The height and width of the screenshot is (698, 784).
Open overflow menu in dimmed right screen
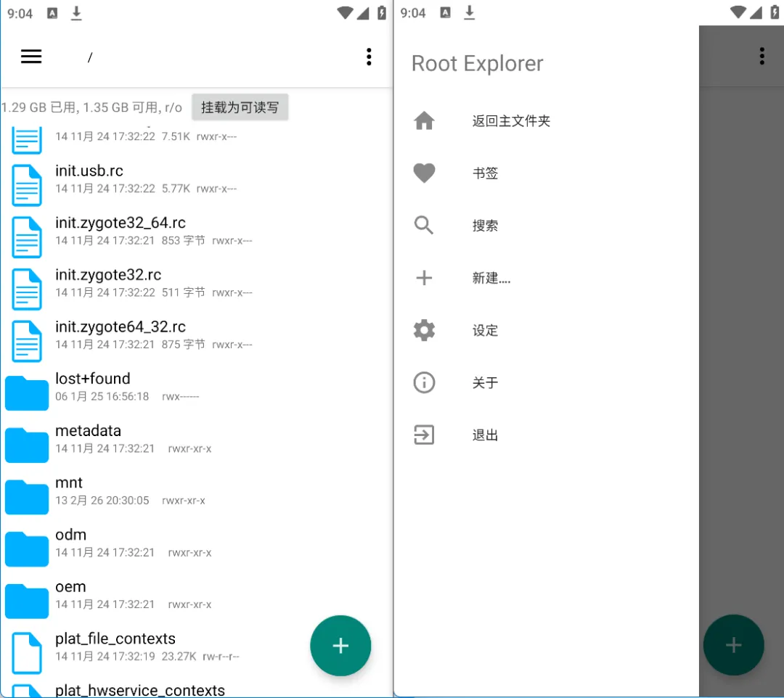click(762, 57)
